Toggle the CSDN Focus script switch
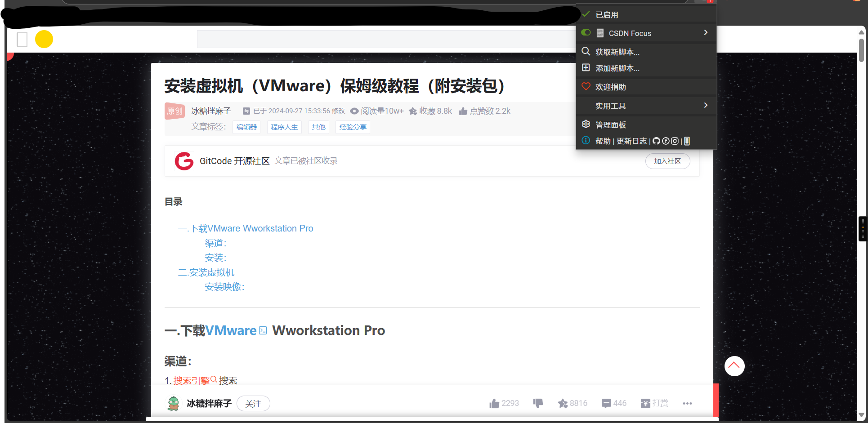The height and width of the screenshot is (423, 868). coord(586,32)
